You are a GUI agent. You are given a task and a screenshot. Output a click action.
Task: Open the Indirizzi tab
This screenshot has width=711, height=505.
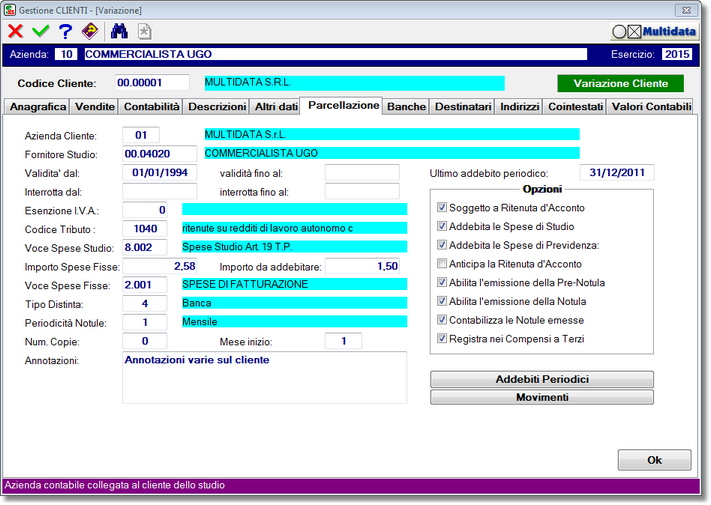[520, 107]
